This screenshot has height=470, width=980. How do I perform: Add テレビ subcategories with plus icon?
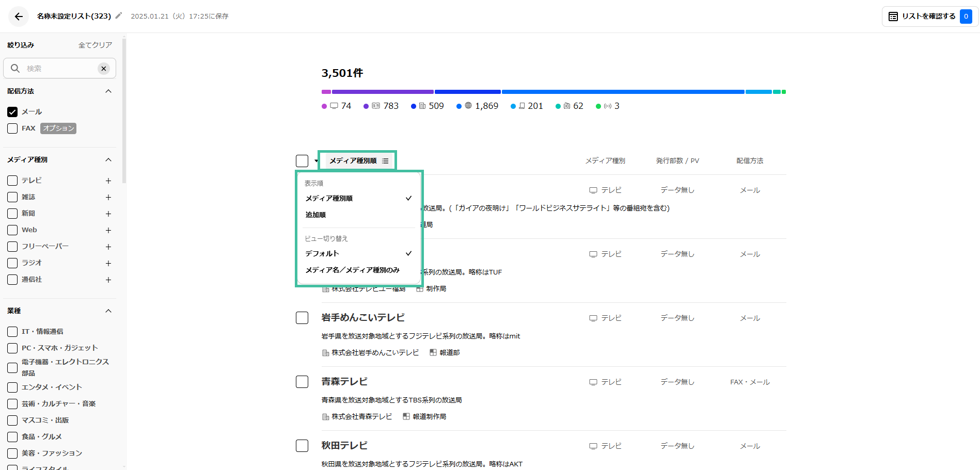108,181
